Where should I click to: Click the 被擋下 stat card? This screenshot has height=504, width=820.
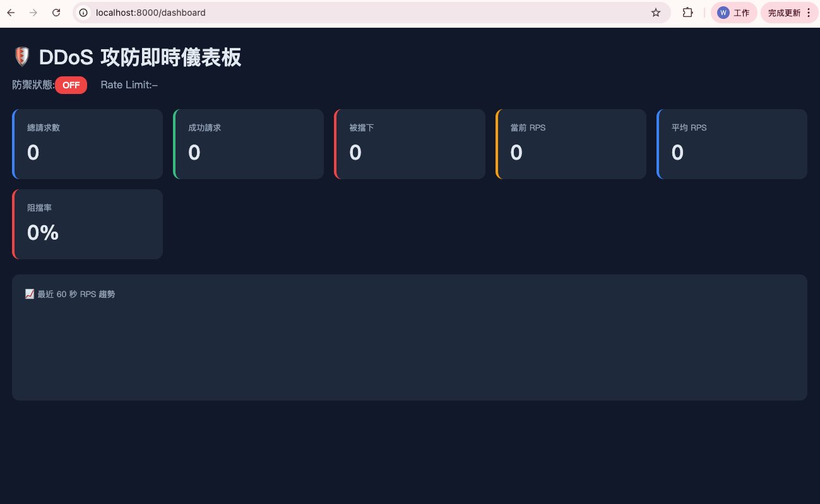[x=410, y=144]
